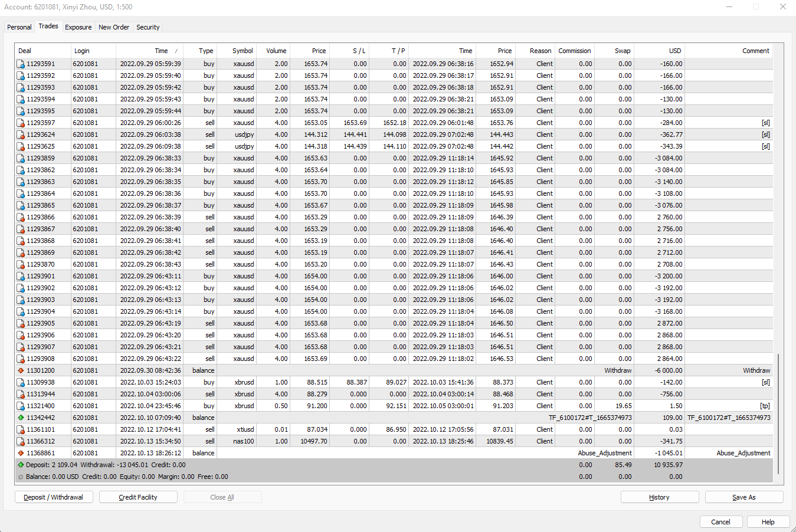Click the deal icon for 11293905
Viewport: 796px width, 532px height.
21,323
